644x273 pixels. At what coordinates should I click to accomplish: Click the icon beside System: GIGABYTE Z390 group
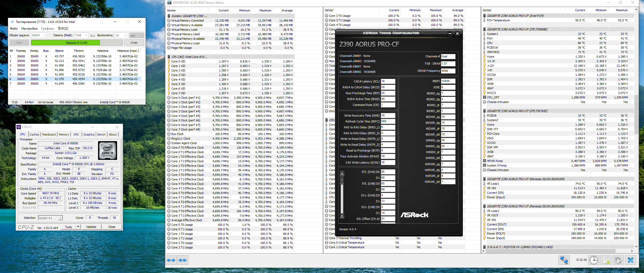coord(169,16)
